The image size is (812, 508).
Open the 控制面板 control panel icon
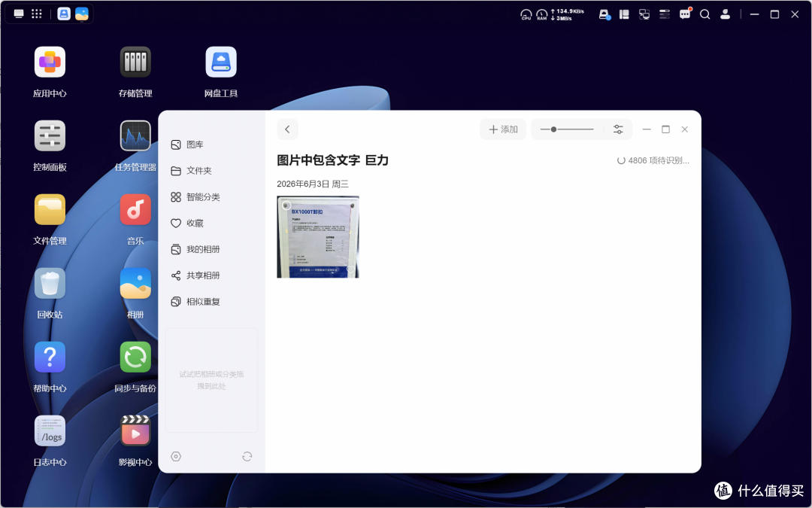[x=50, y=136]
